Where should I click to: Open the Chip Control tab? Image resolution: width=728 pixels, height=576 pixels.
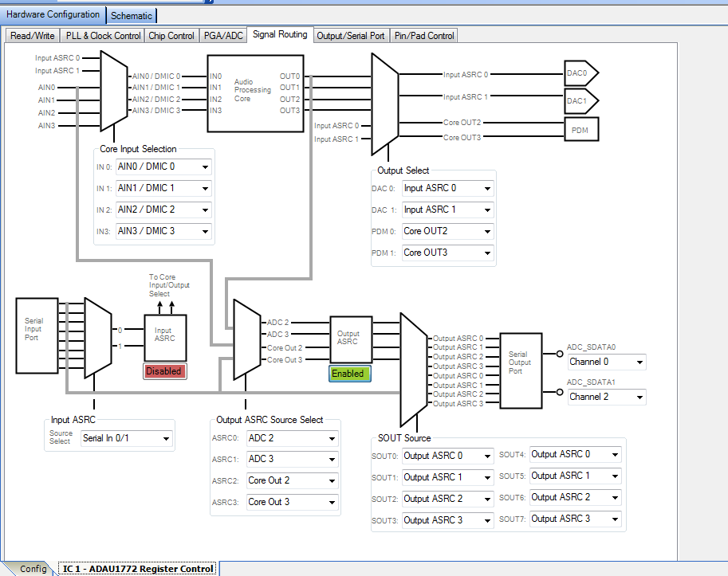pos(171,36)
